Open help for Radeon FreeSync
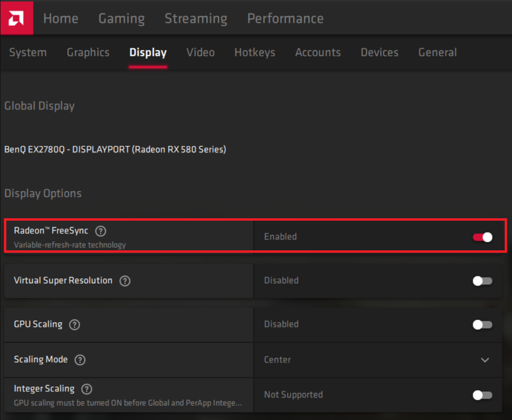The height and width of the screenshot is (420, 512). 101,231
